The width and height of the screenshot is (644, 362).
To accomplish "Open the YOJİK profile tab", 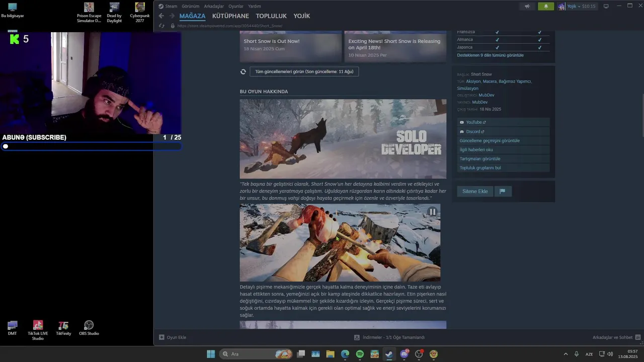I will [302, 16].
